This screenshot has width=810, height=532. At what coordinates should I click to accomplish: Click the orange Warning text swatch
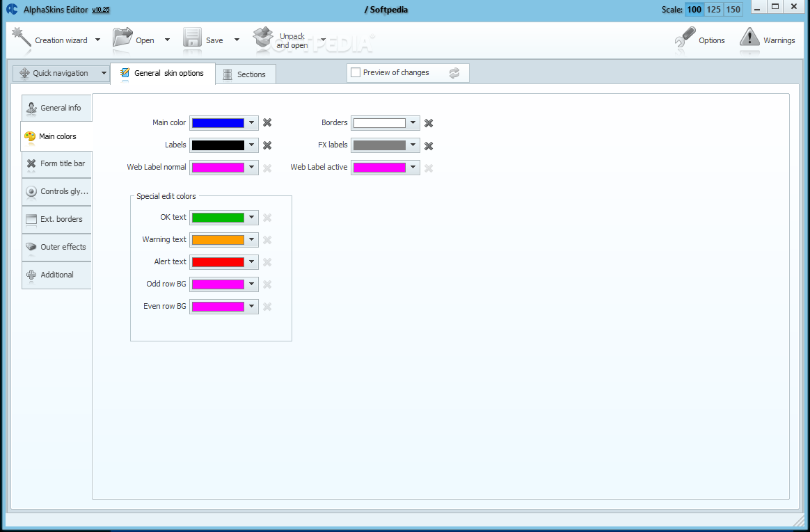pos(218,239)
